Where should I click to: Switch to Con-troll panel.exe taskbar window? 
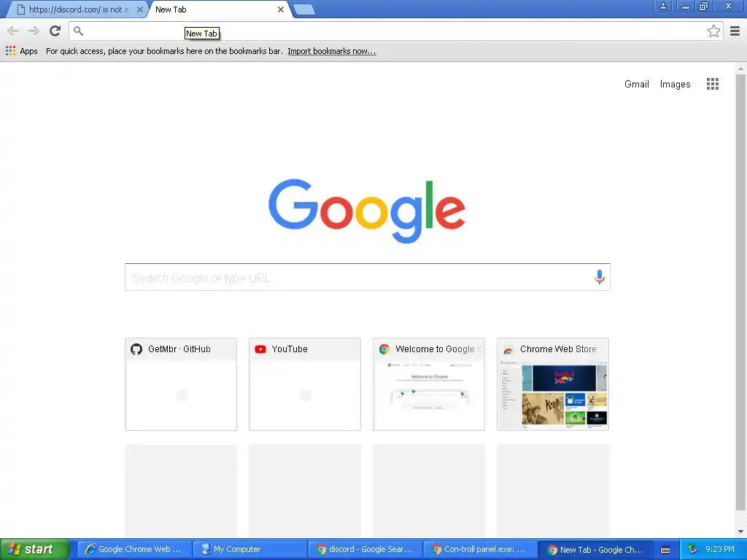point(480,550)
